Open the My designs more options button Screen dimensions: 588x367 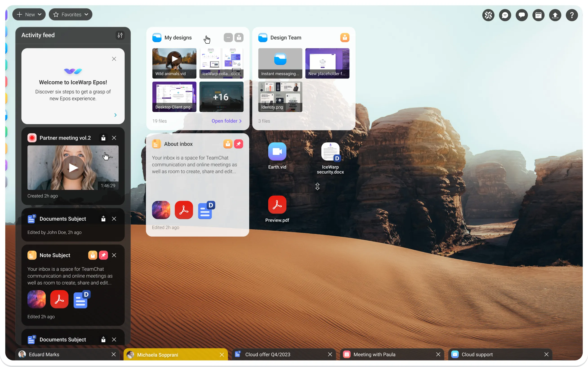click(228, 38)
